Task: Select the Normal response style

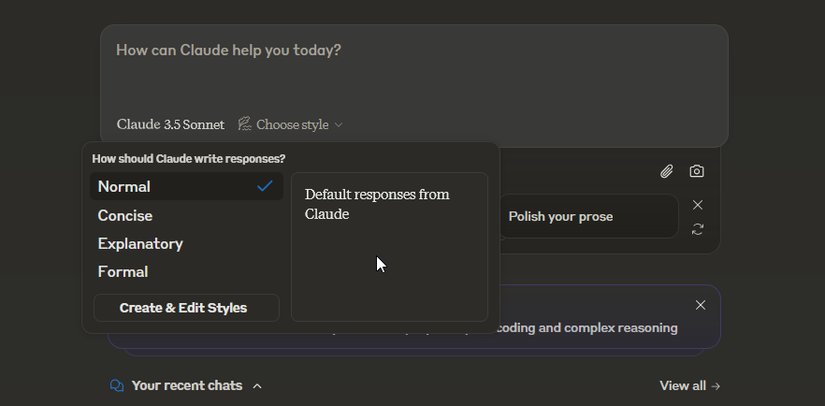Action: pos(186,187)
